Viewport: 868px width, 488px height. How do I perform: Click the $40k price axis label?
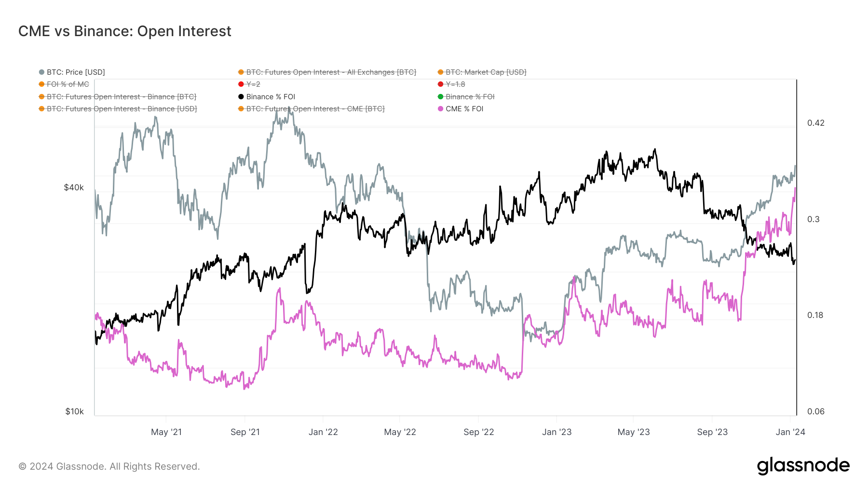[74, 187]
